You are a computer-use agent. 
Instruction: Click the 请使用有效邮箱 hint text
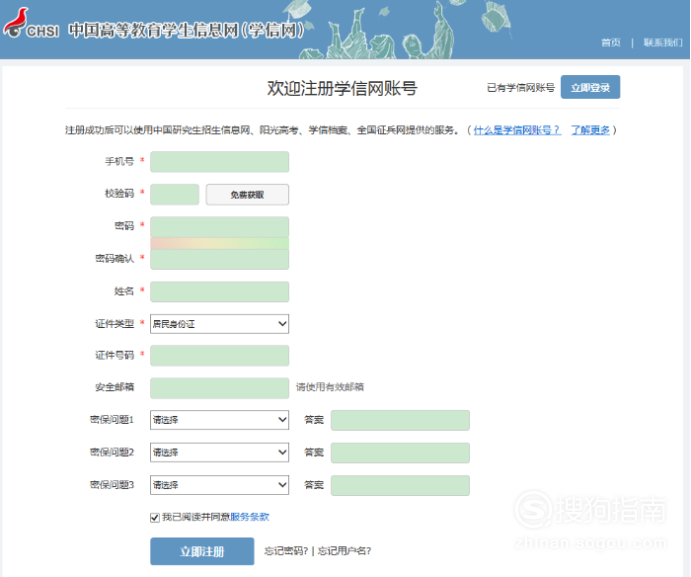click(330, 387)
